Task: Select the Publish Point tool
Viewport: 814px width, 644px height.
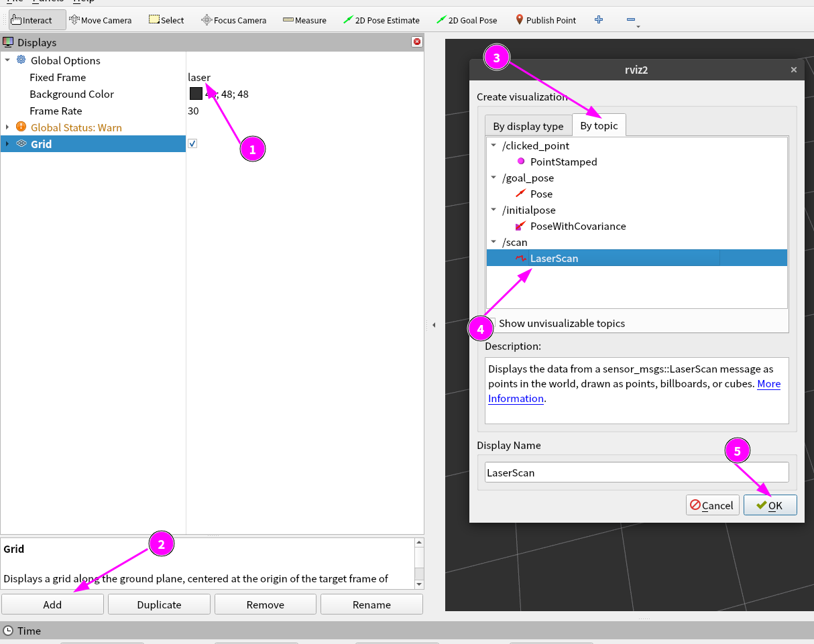Action: pyautogui.click(x=545, y=20)
